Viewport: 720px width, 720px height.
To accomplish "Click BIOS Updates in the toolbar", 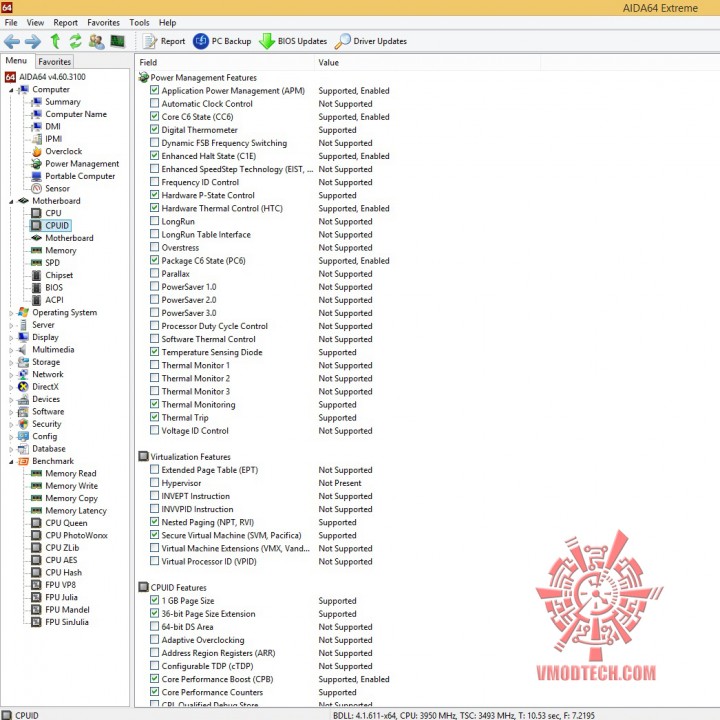I will [x=293, y=41].
